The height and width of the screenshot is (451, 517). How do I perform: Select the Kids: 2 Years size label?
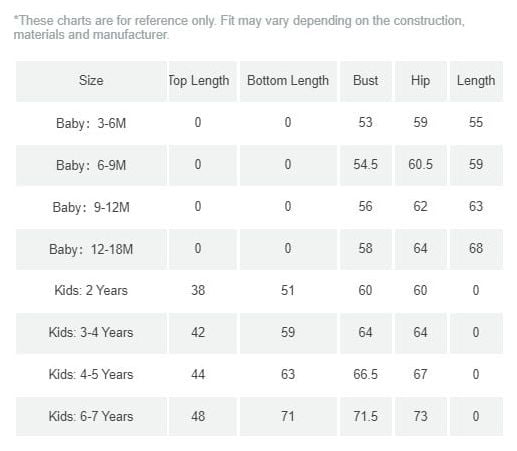pos(91,290)
